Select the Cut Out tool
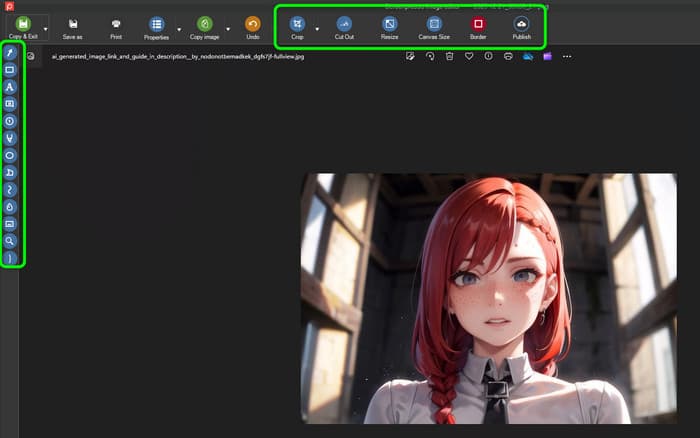700x438 pixels. pyautogui.click(x=344, y=28)
